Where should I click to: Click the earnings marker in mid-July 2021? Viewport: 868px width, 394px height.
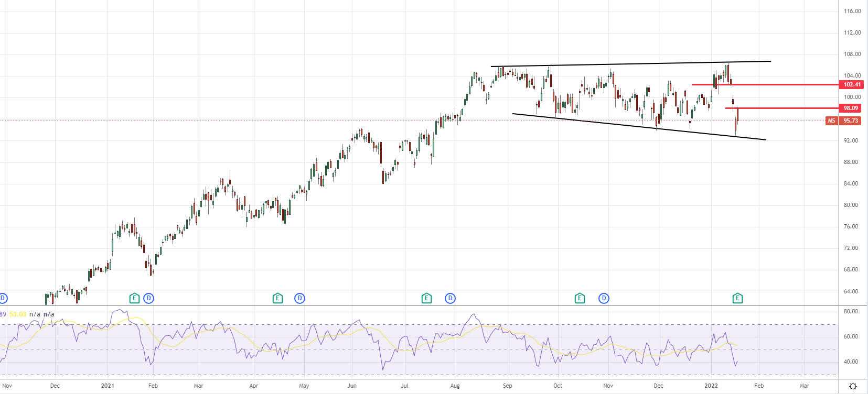pyautogui.click(x=426, y=299)
